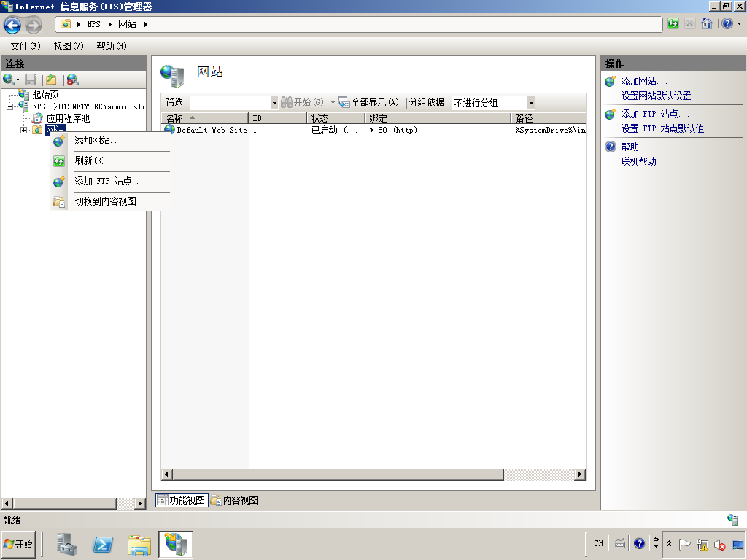The image size is (747, 560).
Task: Click the 帮助 link in Actions pane
Action: coord(630,147)
